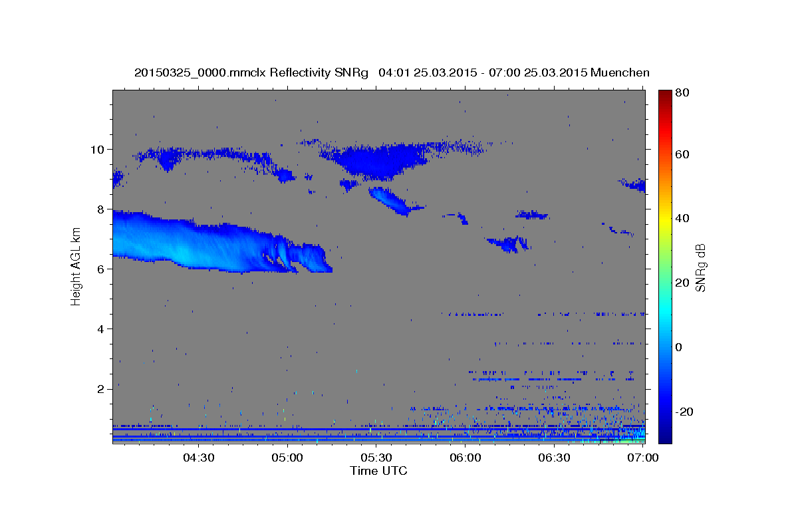Click the height axis label '2'
Image resolution: width=798 pixels, height=532 pixels.
101,388
